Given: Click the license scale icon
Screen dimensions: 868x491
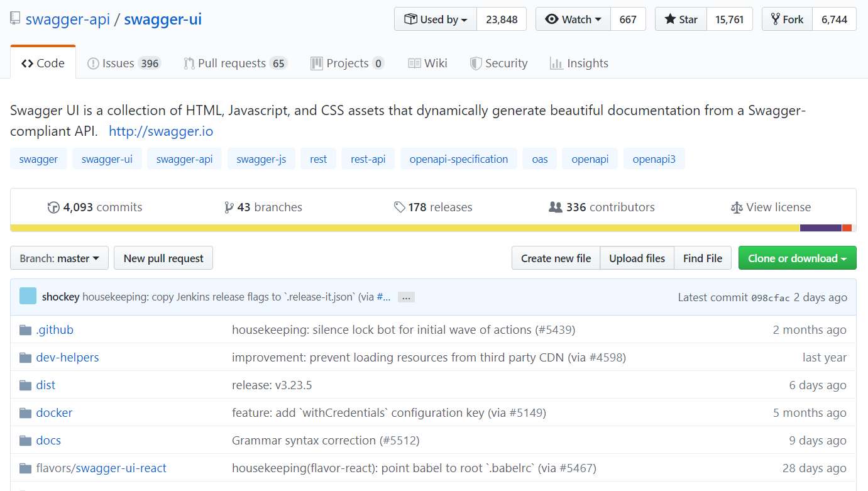Looking at the screenshot, I should point(737,207).
